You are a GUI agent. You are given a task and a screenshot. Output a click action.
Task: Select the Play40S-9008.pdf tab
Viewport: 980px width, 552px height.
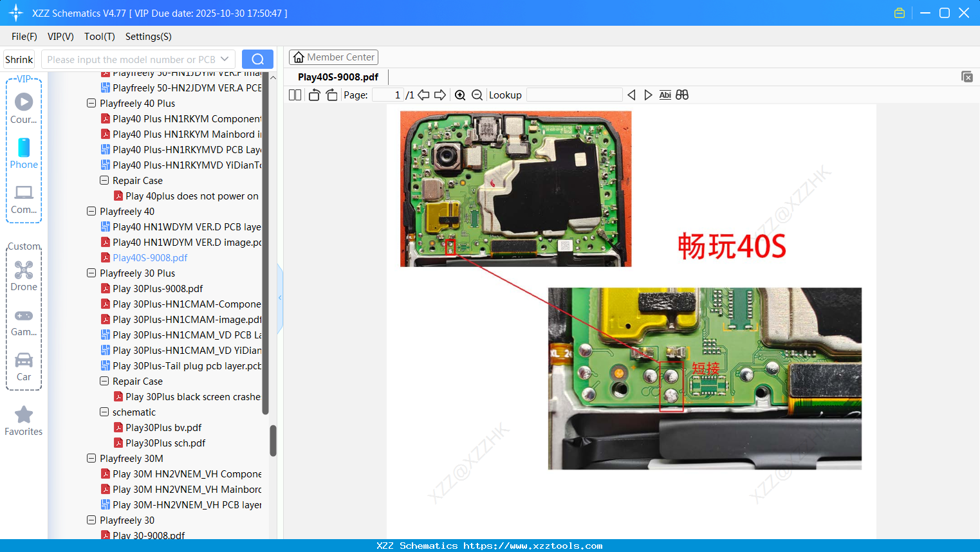point(338,77)
